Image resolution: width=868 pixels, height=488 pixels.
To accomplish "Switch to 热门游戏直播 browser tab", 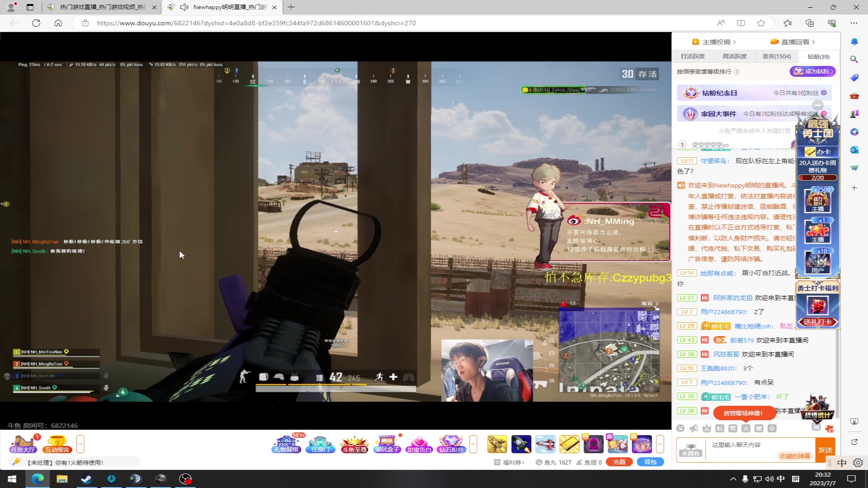I will (102, 7).
